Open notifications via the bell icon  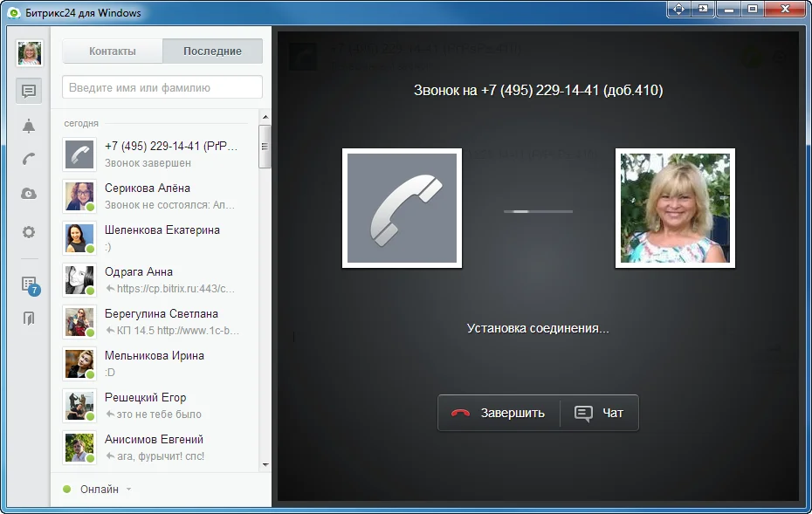pos(29,126)
